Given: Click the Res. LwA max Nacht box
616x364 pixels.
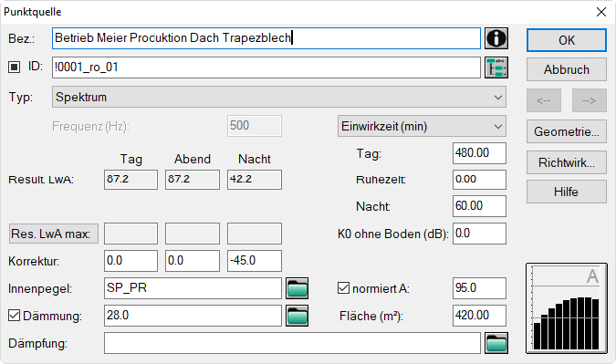Looking at the screenshot, I should pyautogui.click(x=255, y=234).
